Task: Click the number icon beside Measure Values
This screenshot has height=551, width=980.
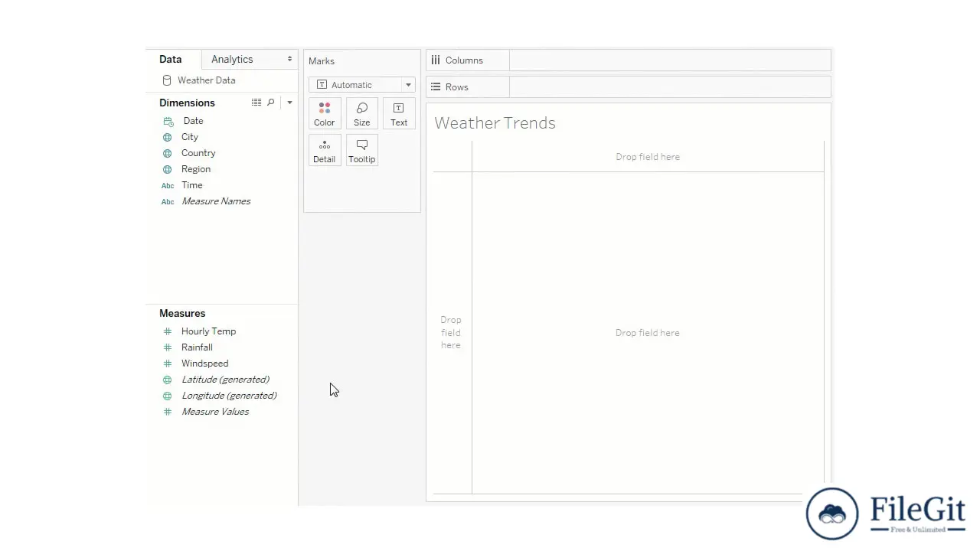Action: [x=167, y=412]
